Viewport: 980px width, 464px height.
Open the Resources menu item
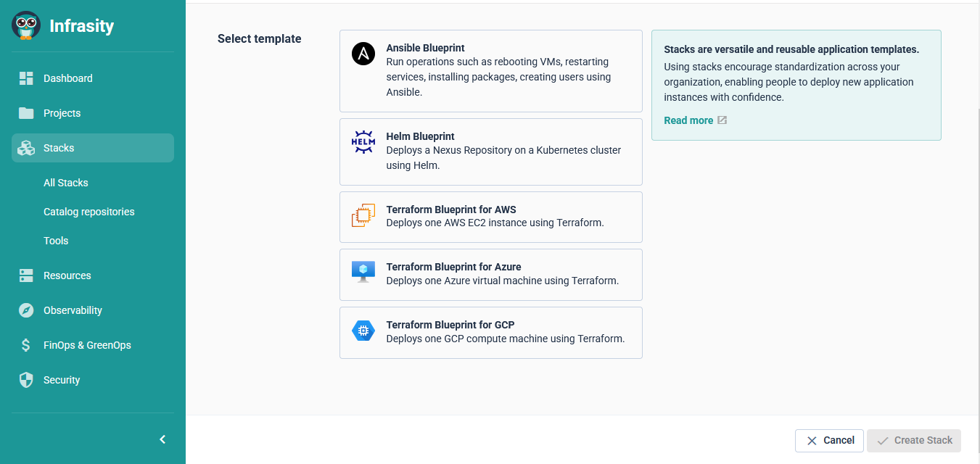click(67, 275)
